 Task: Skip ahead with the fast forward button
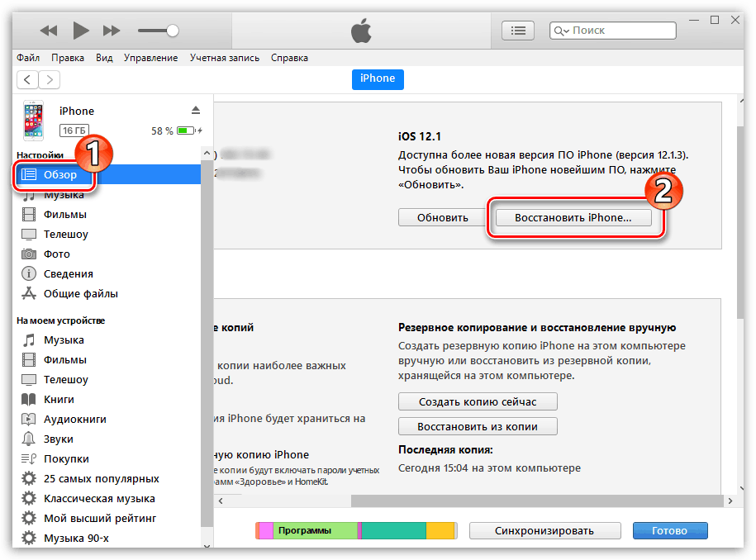point(112,31)
